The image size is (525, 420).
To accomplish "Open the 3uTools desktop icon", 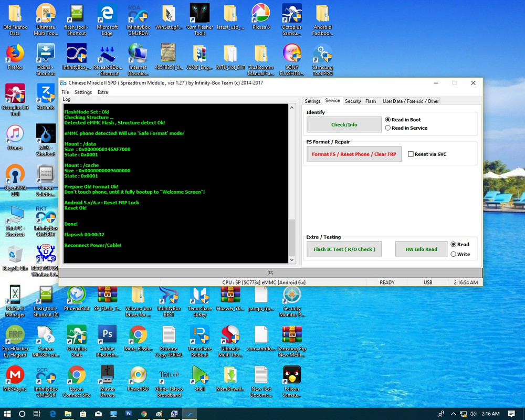I will (46, 97).
